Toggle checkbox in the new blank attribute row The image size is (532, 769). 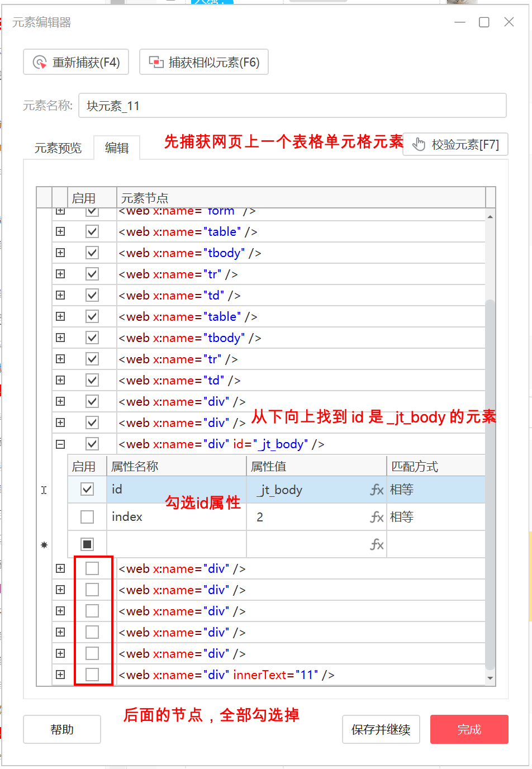pyautogui.click(x=87, y=544)
